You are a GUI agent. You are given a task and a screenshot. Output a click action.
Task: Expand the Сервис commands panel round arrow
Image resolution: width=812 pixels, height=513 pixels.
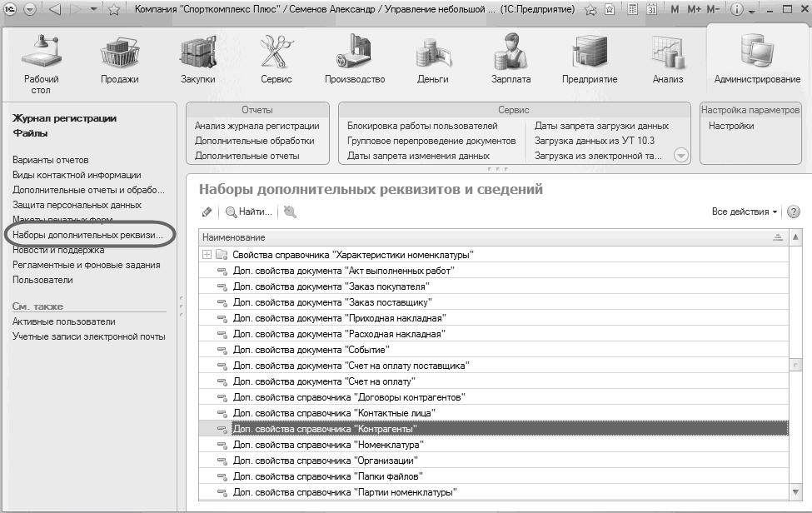click(681, 155)
